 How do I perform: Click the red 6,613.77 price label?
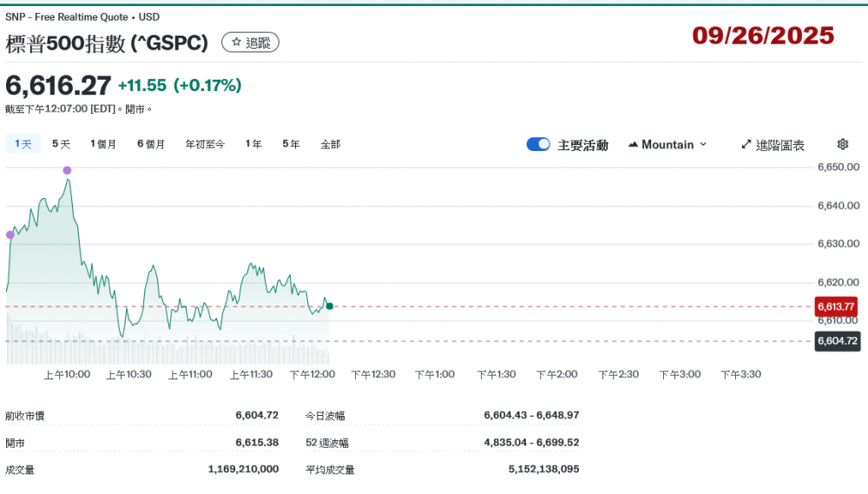[x=836, y=306]
